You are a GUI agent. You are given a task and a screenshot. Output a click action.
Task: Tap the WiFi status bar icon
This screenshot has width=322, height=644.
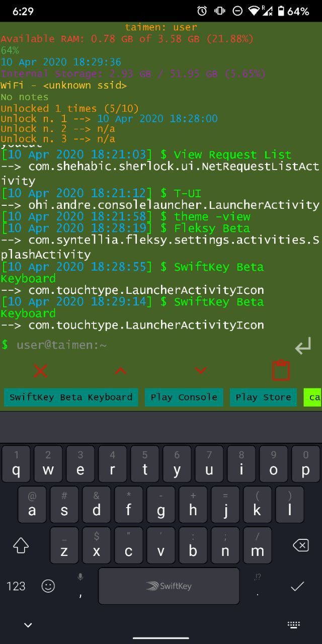[x=254, y=11]
